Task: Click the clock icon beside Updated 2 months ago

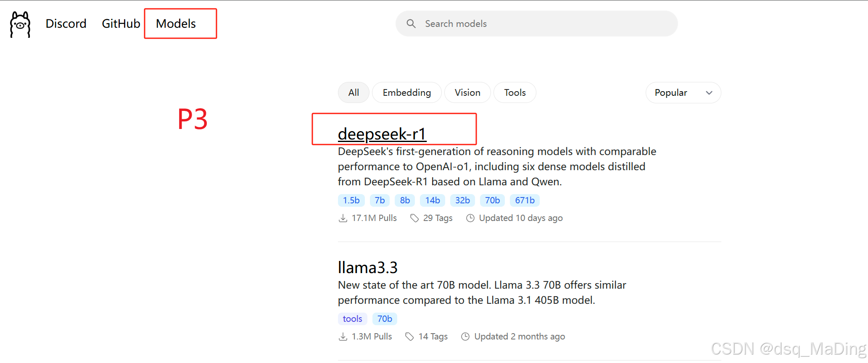Action: pyautogui.click(x=465, y=337)
